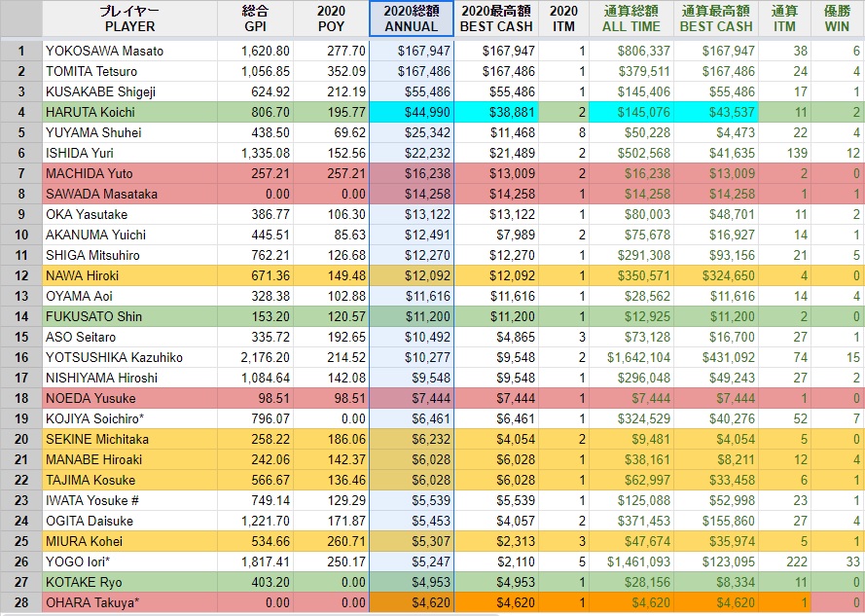Viewport: 865px width, 616px height.
Task: Select best cash value $324,650
Action: [x=716, y=275]
